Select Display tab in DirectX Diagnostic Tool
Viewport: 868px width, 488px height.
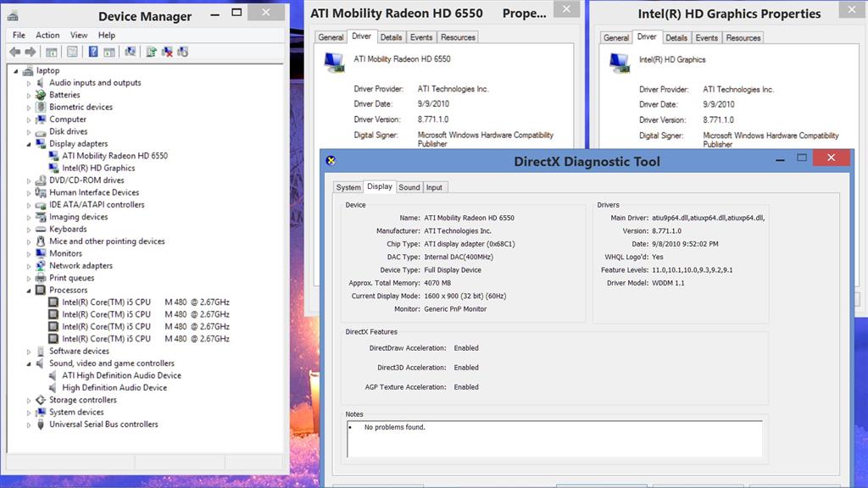click(x=380, y=186)
